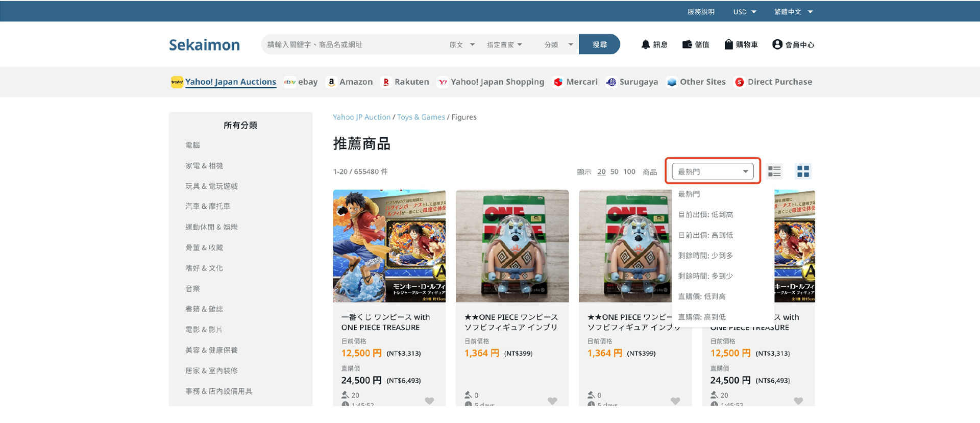Select the 最熱門 option in list
Image resolution: width=980 pixels, height=423 pixels.
coord(689,194)
